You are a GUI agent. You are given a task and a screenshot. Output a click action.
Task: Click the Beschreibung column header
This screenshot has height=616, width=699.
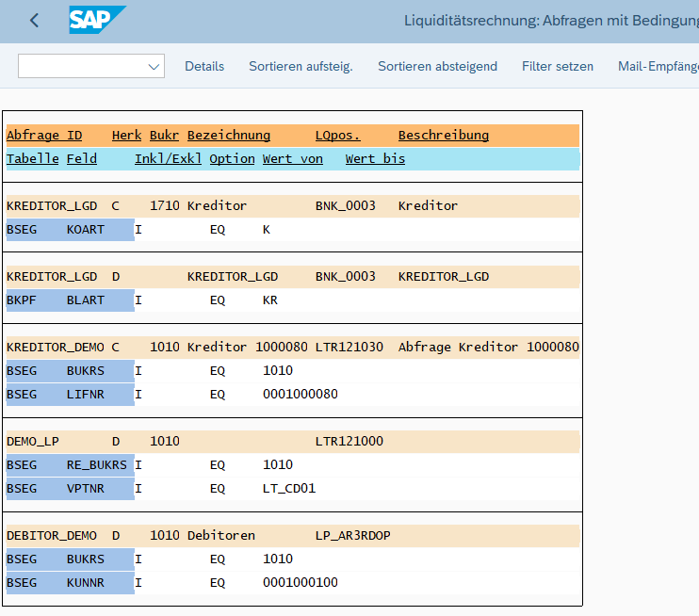pos(443,136)
